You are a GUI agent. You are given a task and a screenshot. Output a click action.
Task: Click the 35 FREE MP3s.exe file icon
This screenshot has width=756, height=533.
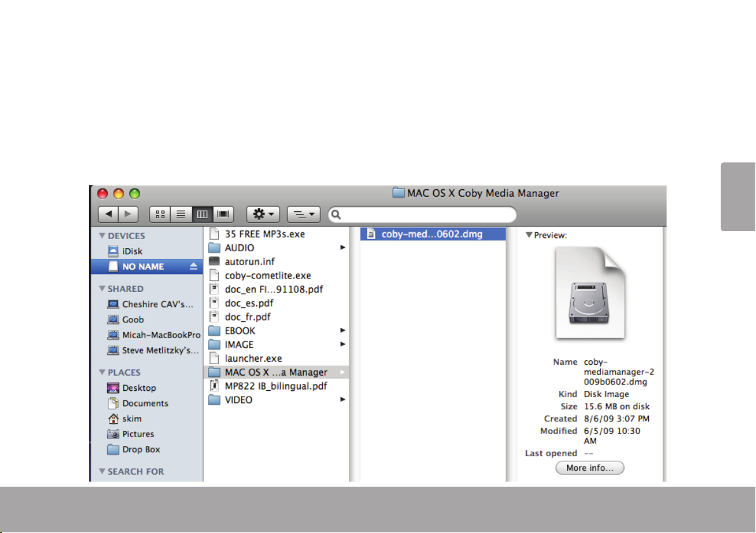(x=214, y=234)
